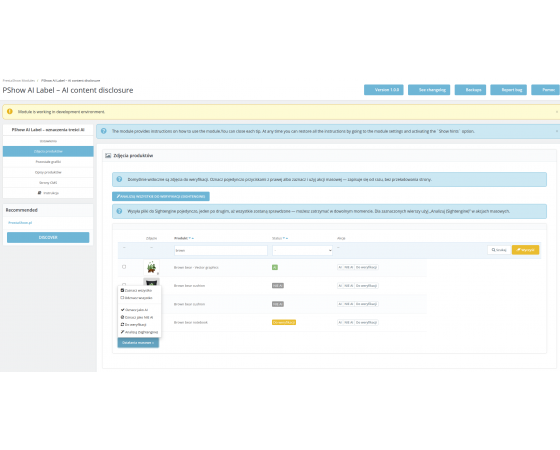Open the Pomoc help button

tap(546, 90)
